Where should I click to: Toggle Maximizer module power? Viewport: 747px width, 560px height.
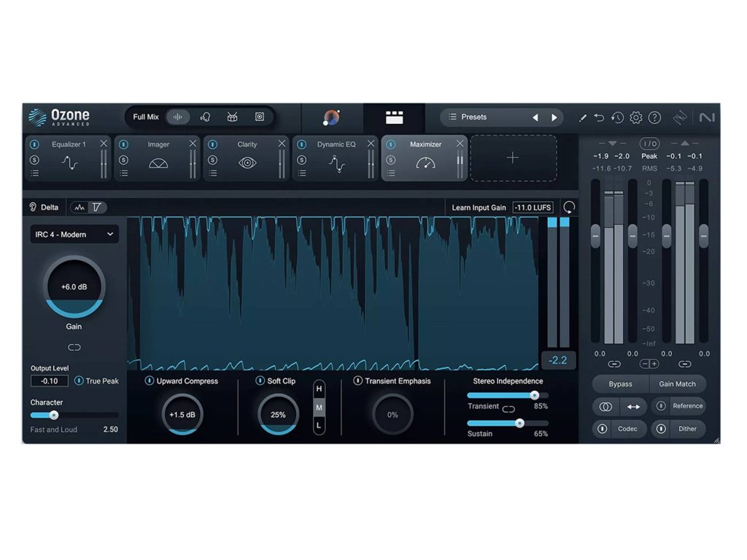click(x=391, y=144)
